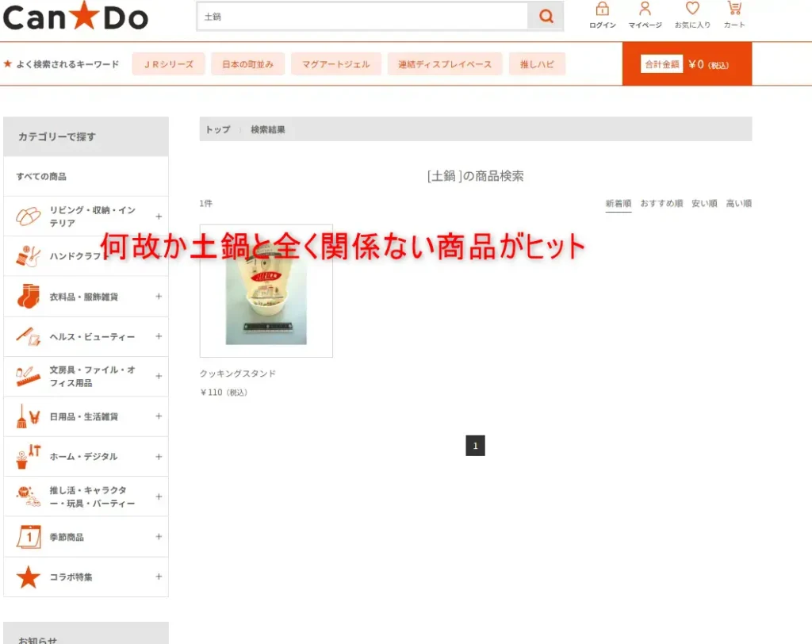Screen dimensions: 812x644
Task: Open the search magnifier icon
Action: pos(545,16)
